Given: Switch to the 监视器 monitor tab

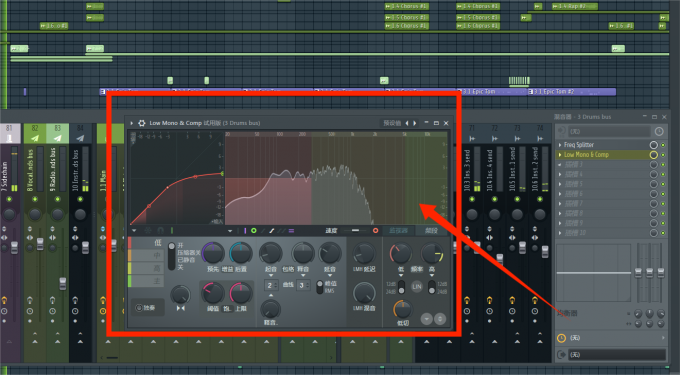Looking at the screenshot, I should (x=398, y=231).
